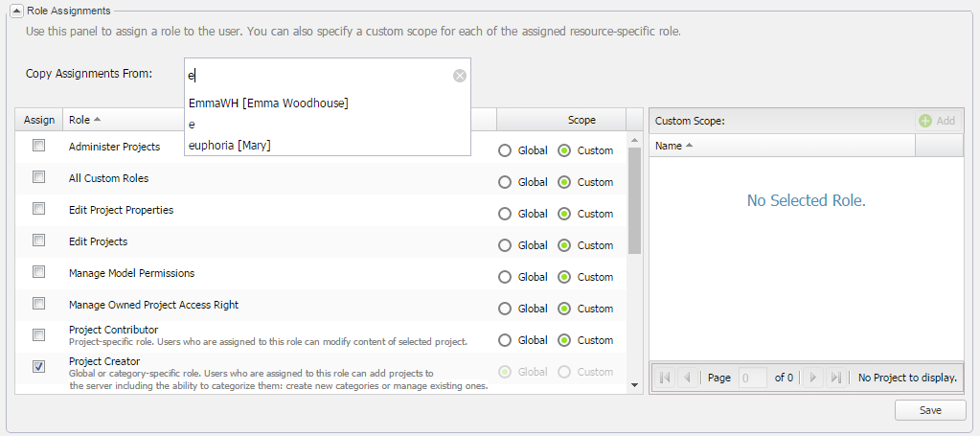Viewport: 980px width, 436px height.
Task: Collapse the Role Assignments panel
Action: click(17, 11)
